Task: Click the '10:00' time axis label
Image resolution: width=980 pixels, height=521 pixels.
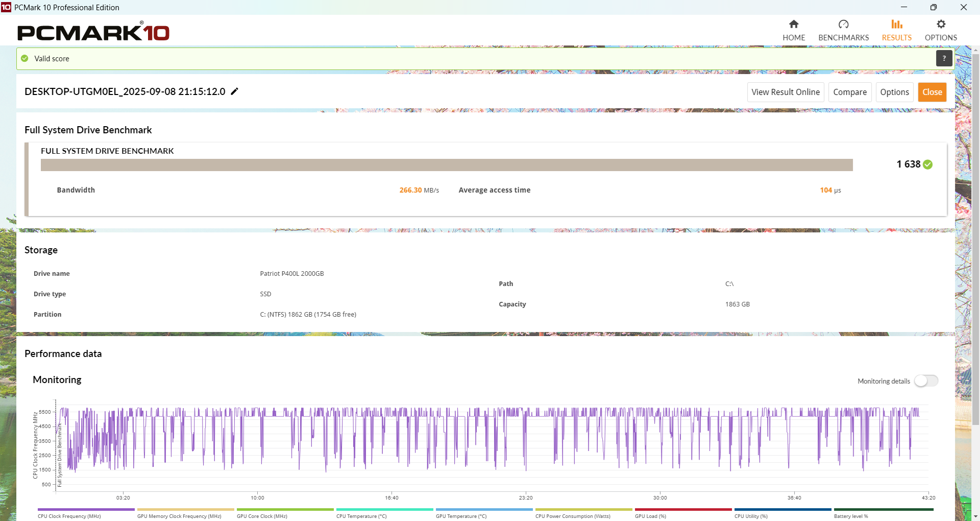Action: tap(258, 498)
